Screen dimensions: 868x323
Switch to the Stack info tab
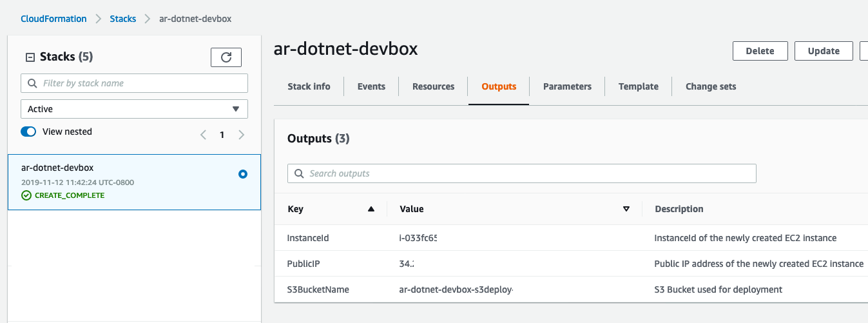309,86
